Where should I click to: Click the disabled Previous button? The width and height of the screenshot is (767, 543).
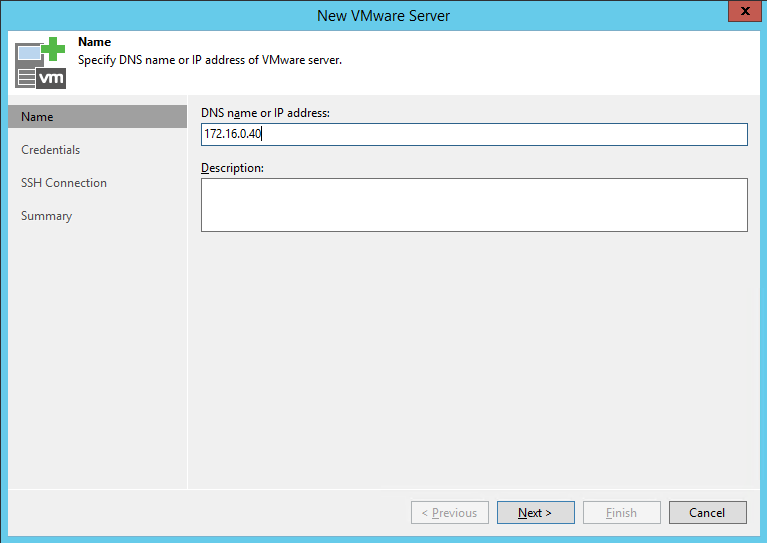[x=450, y=512]
